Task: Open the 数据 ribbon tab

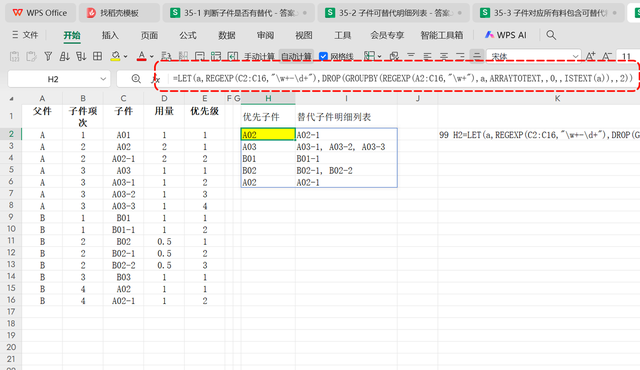Action: click(227, 35)
